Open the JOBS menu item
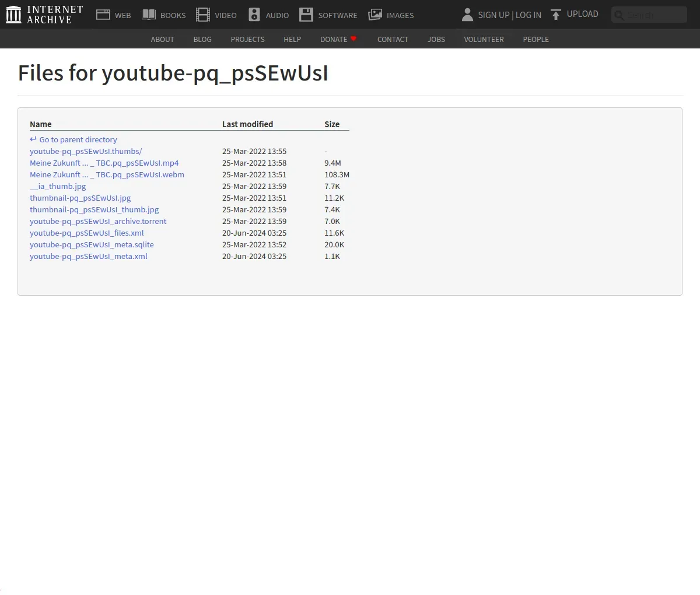Screen dimensions: 700x595 (436, 39)
